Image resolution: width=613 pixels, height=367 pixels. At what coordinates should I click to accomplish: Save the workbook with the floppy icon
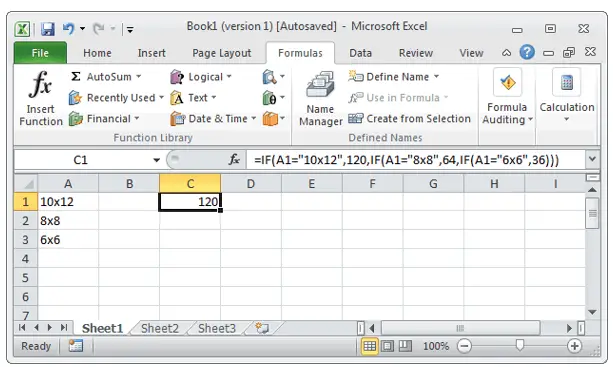coord(48,29)
